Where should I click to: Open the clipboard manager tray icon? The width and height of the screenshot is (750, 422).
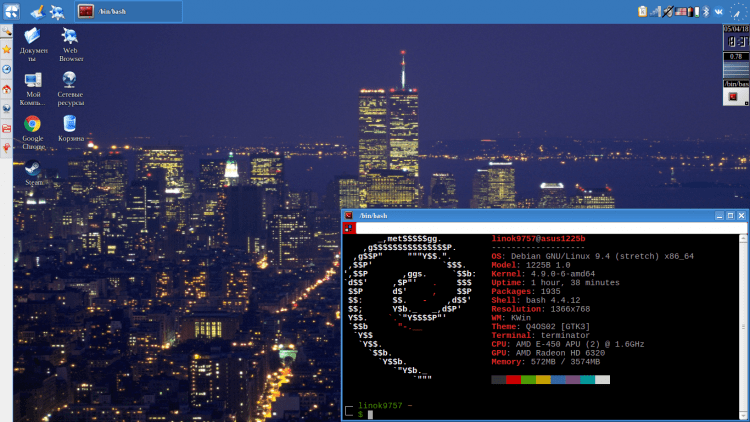(642, 11)
